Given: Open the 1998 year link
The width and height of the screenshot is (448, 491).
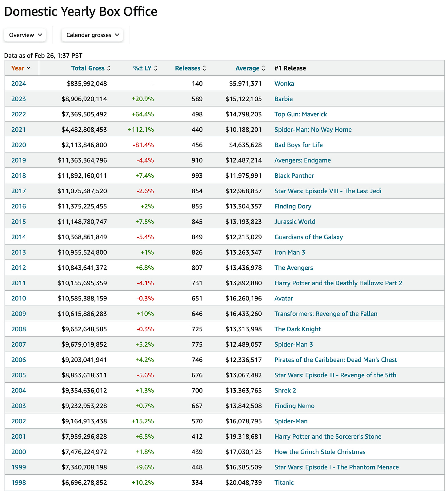Looking at the screenshot, I should (18, 483).
